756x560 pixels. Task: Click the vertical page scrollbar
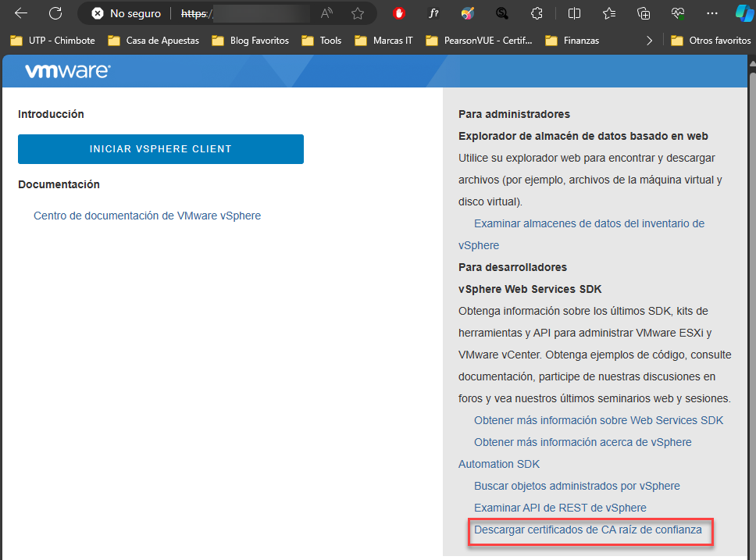click(752, 312)
